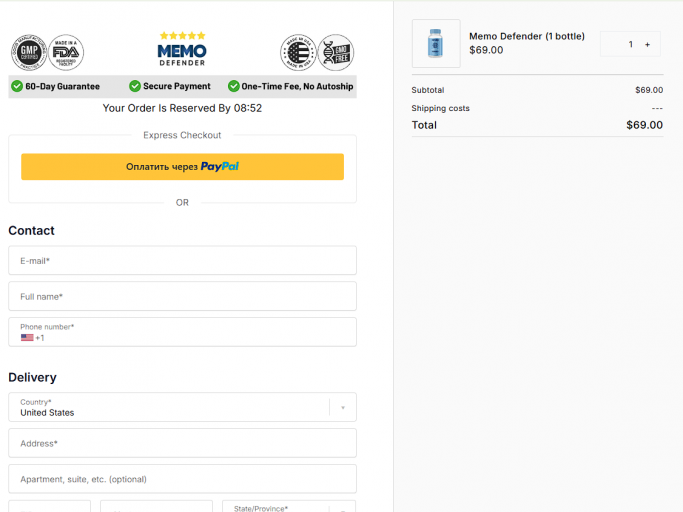Click the Delivery section heading

[32, 377]
